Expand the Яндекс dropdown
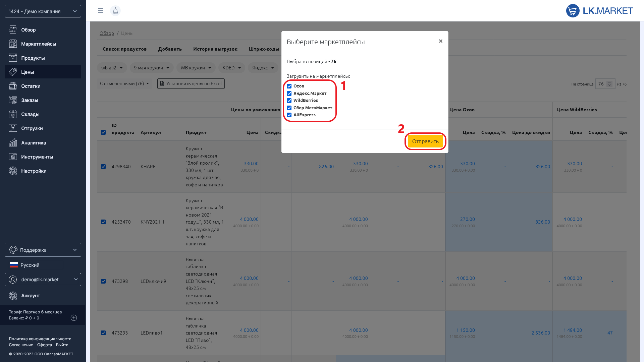Image resolution: width=644 pixels, height=362 pixels. [x=263, y=68]
